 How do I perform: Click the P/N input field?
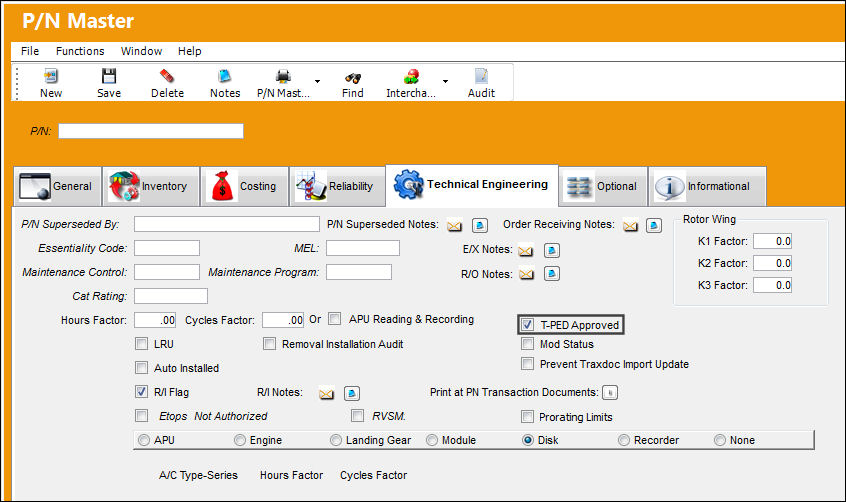151,131
